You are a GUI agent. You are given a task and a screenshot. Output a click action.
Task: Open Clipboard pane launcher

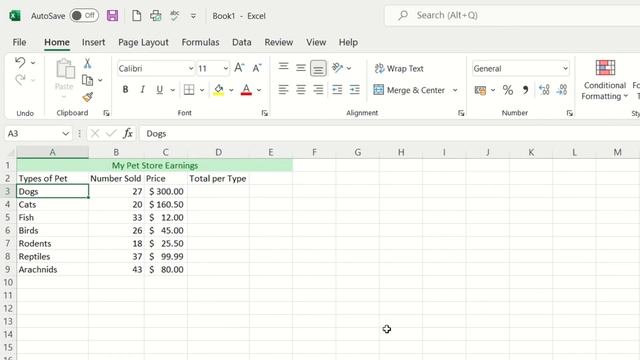pos(107,113)
